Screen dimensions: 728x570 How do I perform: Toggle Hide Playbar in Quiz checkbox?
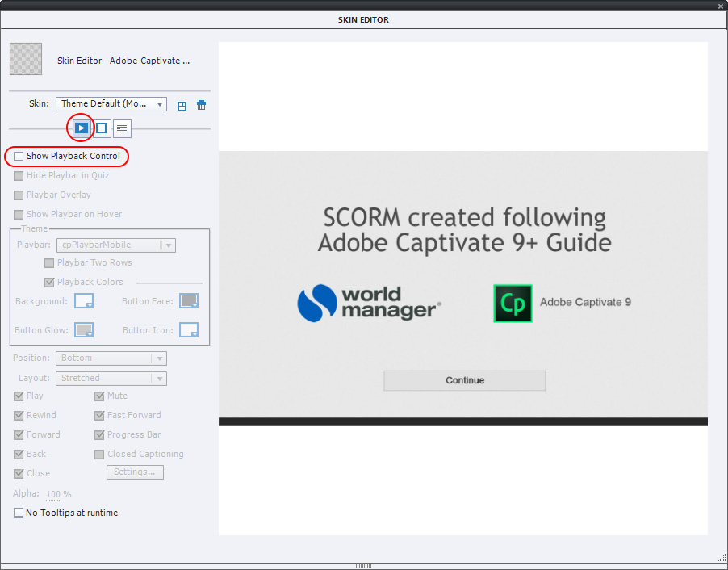(19, 176)
